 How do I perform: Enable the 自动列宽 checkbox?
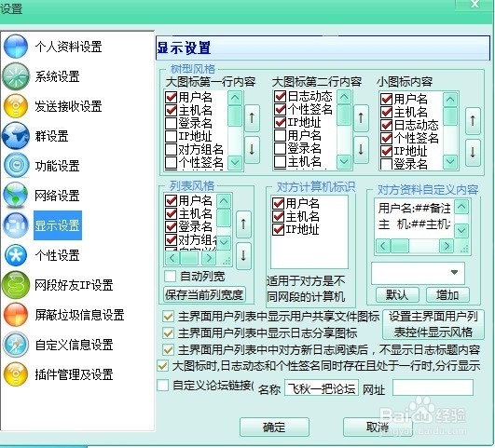pyautogui.click(x=171, y=277)
